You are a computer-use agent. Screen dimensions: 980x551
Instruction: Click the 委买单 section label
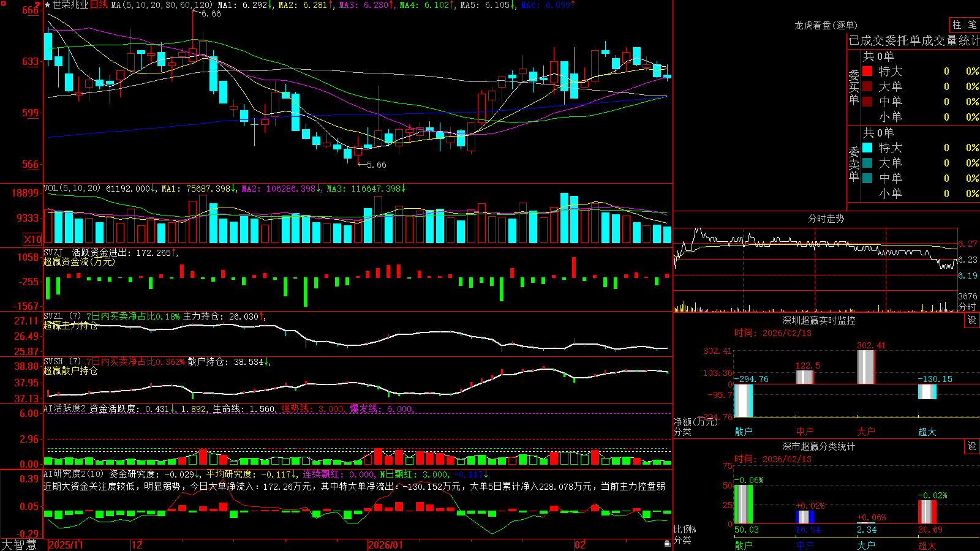(x=854, y=87)
